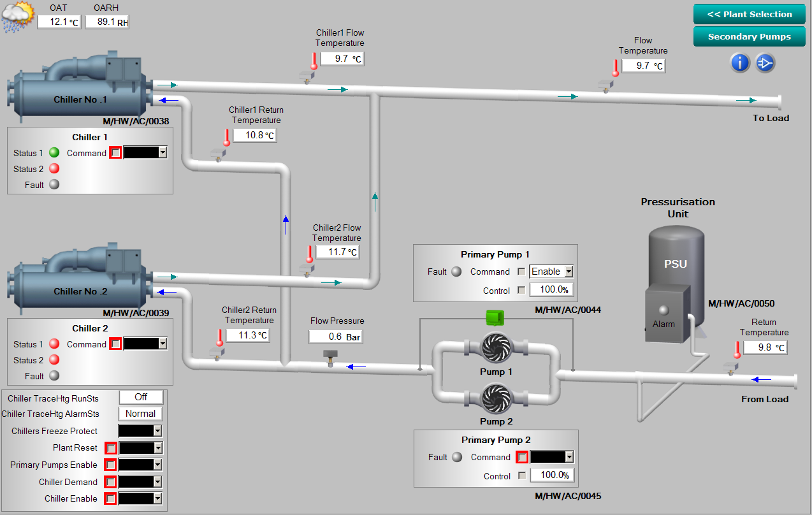Click the green indicator above Pump 1
This screenshot has width=812, height=515.
point(495,317)
